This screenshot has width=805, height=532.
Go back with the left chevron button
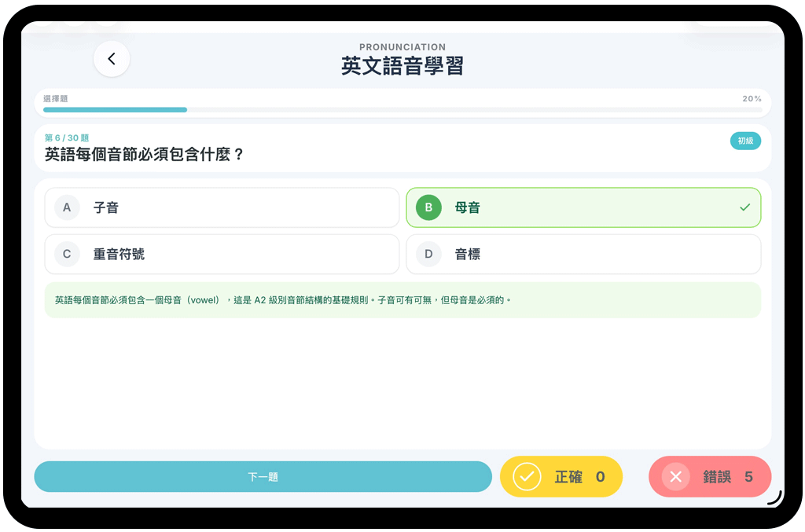[x=112, y=59]
